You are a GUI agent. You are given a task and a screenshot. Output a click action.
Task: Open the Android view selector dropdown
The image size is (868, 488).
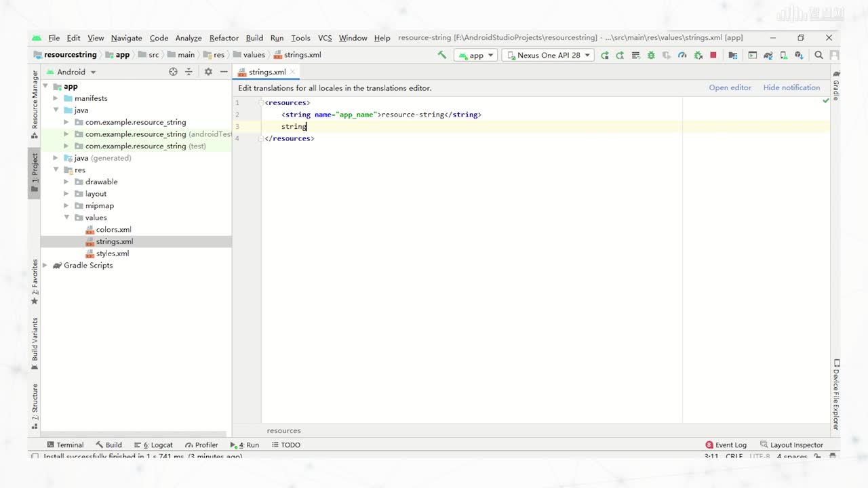72,72
